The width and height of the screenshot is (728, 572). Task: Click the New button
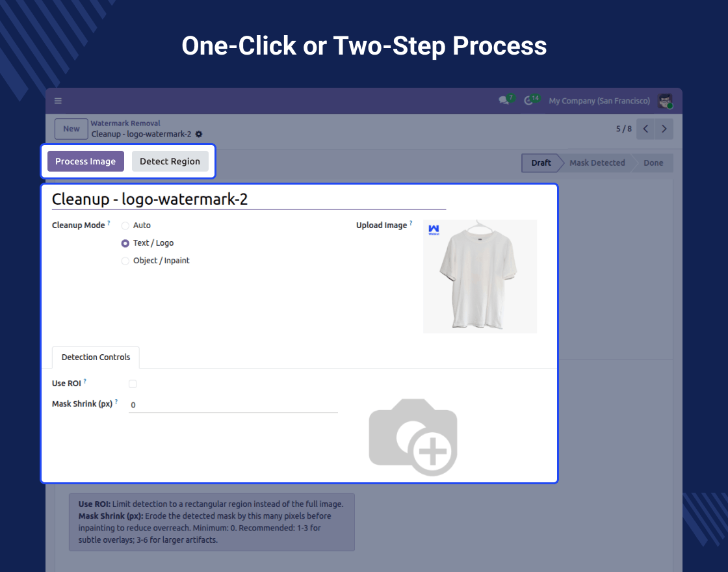[x=71, y=129]
